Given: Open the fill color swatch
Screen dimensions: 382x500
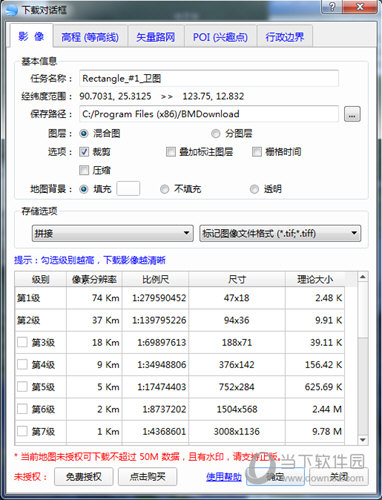Looking at the screenshot, I should pyautogui.click(x=128, y=189).
